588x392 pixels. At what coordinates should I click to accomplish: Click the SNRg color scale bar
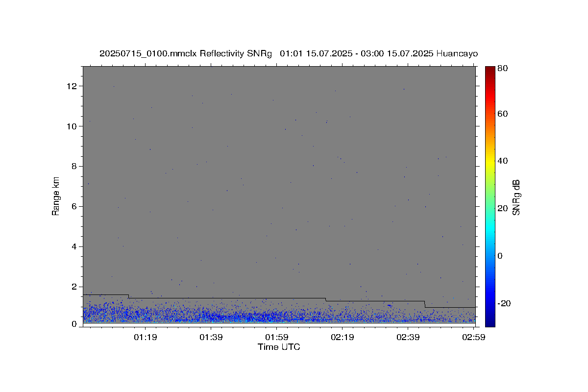(x=490, y=196)
